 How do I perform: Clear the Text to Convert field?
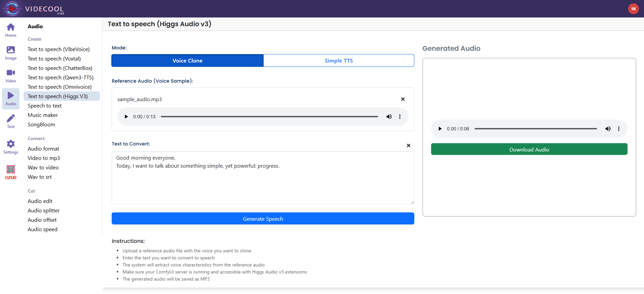coord(409,145)
